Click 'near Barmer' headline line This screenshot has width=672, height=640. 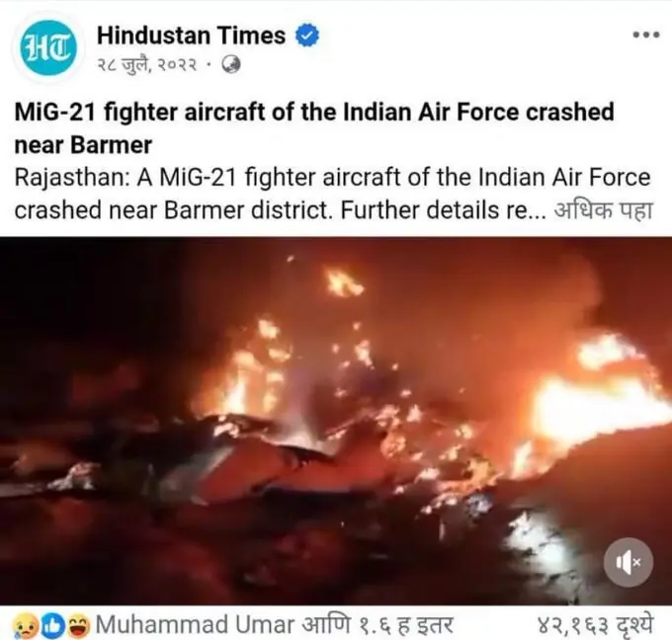[x=83, y=145]
